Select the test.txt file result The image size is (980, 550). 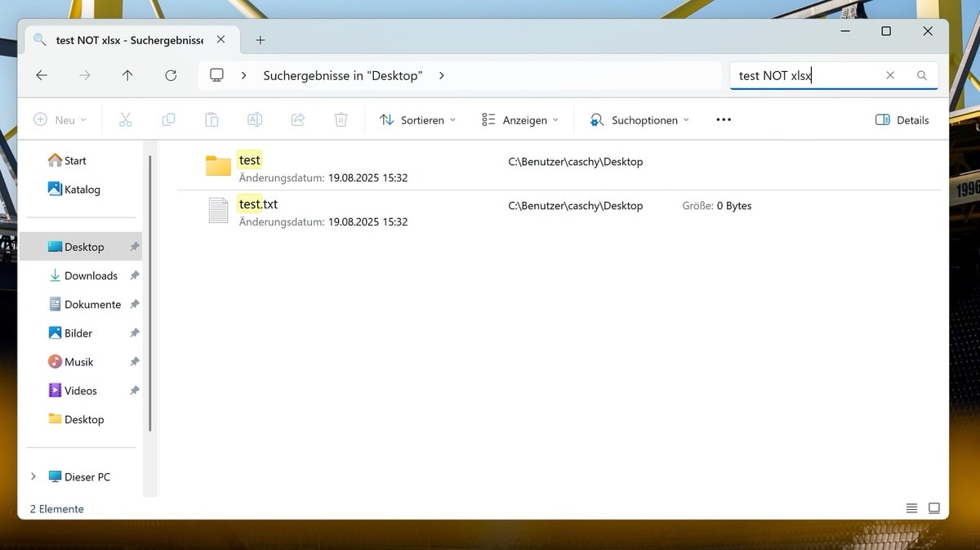[258, 204]
